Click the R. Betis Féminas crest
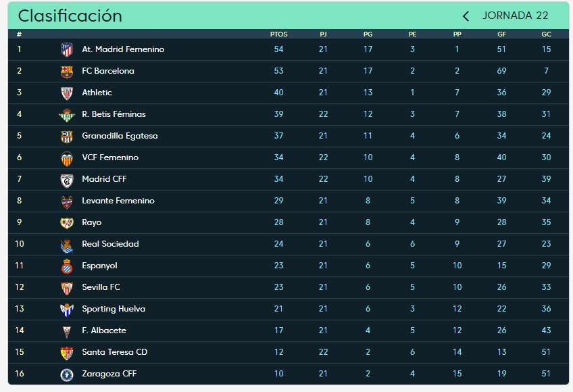 coord(67,114)
